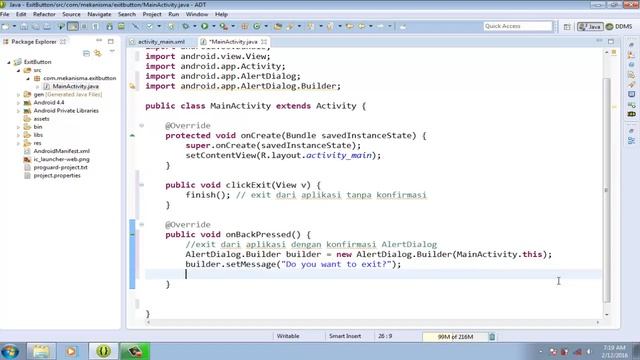
Task: Click Collapse All in Package Explorer
Action: pos(86,53)
